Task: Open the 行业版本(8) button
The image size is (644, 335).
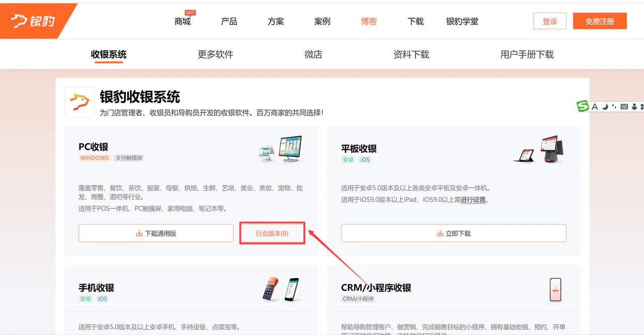Action: pyautogui.click(x=272, y=233)
